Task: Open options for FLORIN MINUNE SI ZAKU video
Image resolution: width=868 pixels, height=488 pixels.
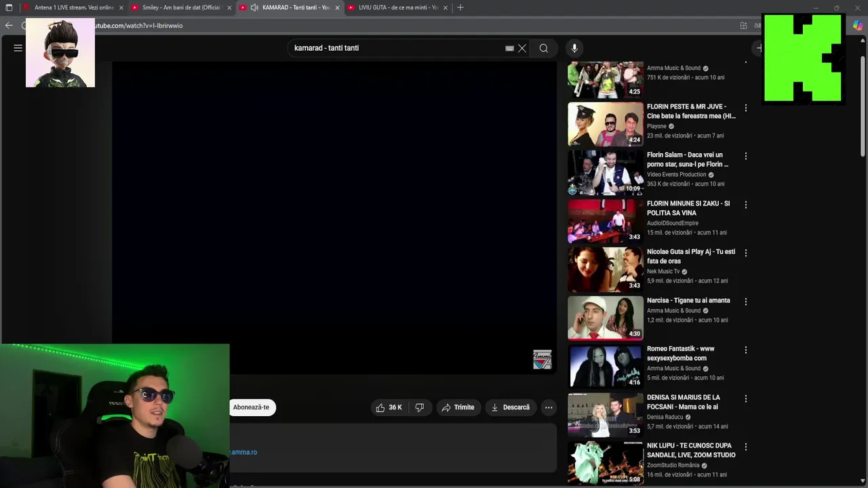Action: point(746,205)
